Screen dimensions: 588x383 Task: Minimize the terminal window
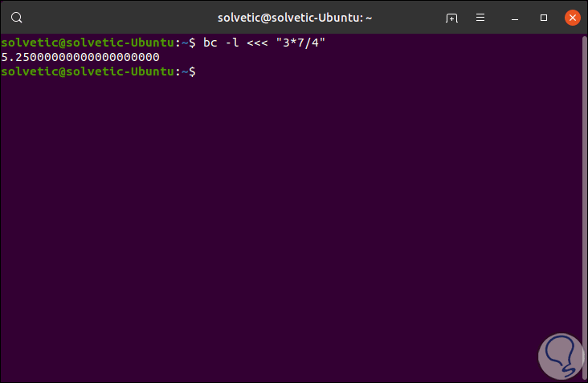point(515,18)
